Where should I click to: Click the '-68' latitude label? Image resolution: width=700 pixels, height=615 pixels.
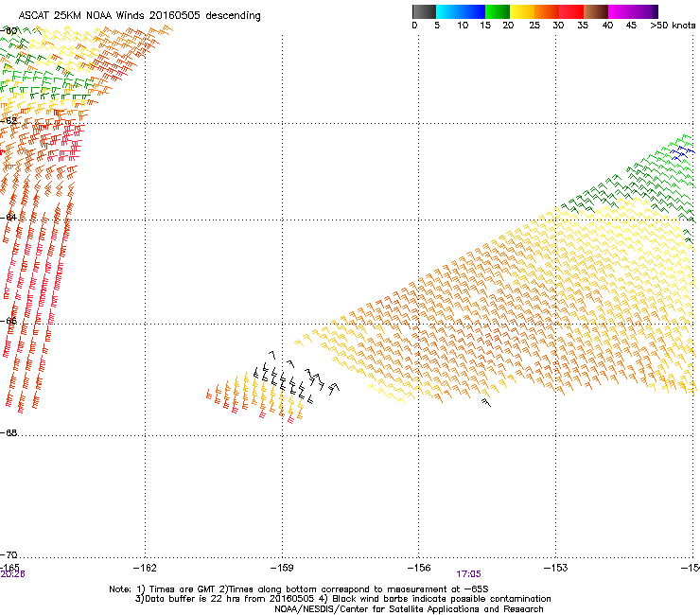[9, 433]
